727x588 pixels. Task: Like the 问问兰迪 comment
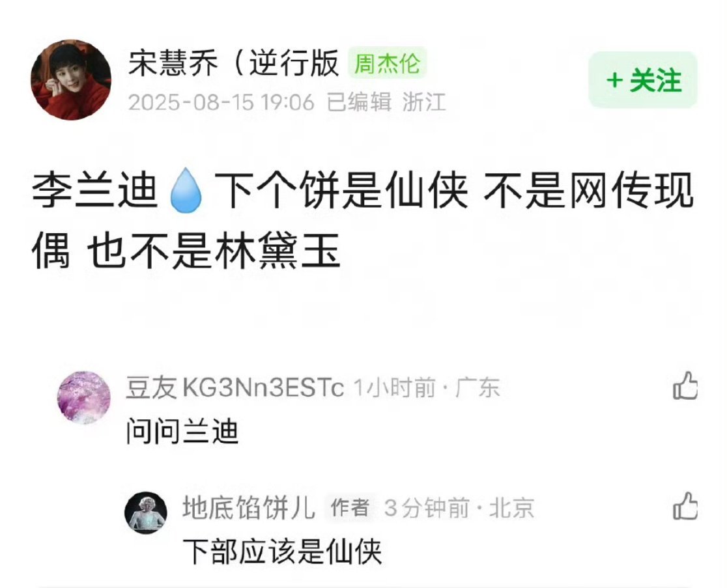[x=685, y=385]
